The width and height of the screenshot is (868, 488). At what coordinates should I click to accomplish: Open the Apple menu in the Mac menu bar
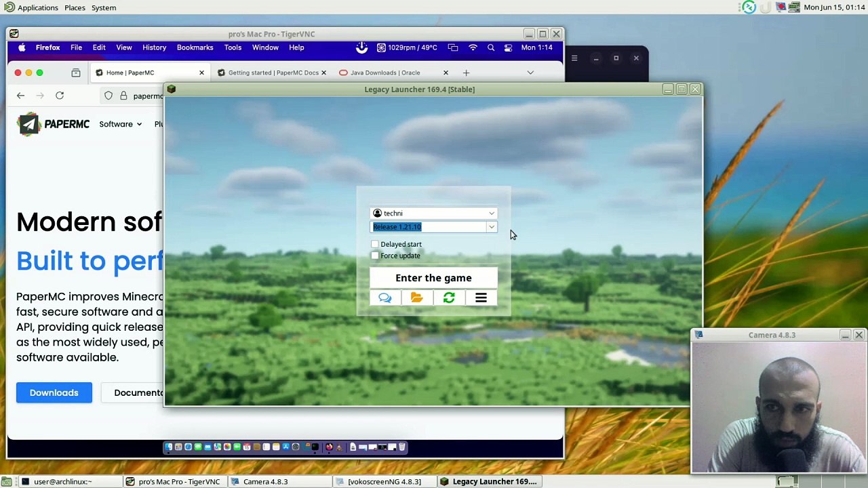22,47
